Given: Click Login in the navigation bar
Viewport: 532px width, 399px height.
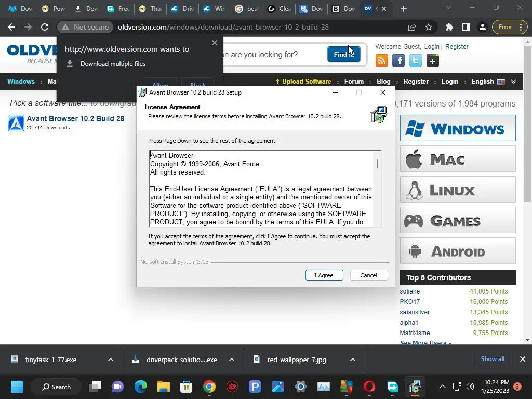Looking at the screenshot, I should click(449, 82).
